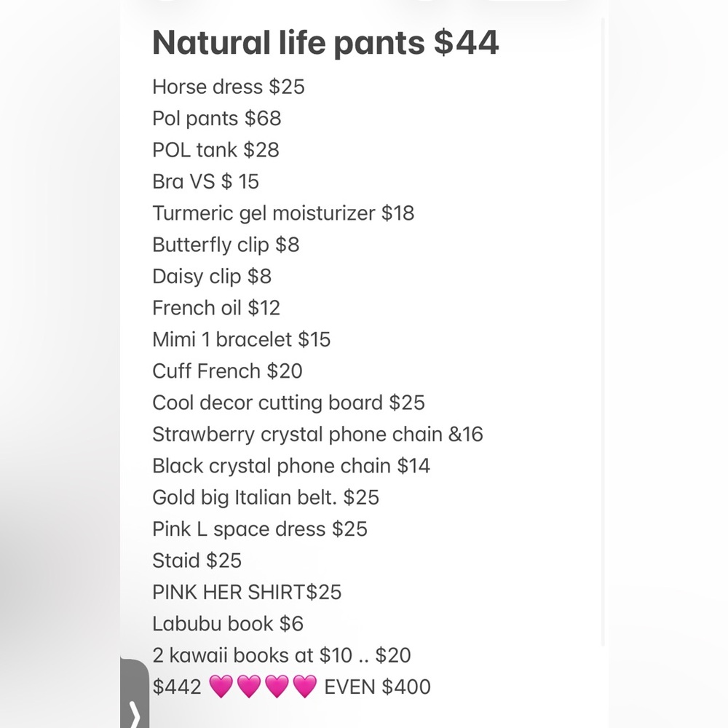
Task: Click the 'Labubu book $6' entry
Action: (x=228, y=624)
